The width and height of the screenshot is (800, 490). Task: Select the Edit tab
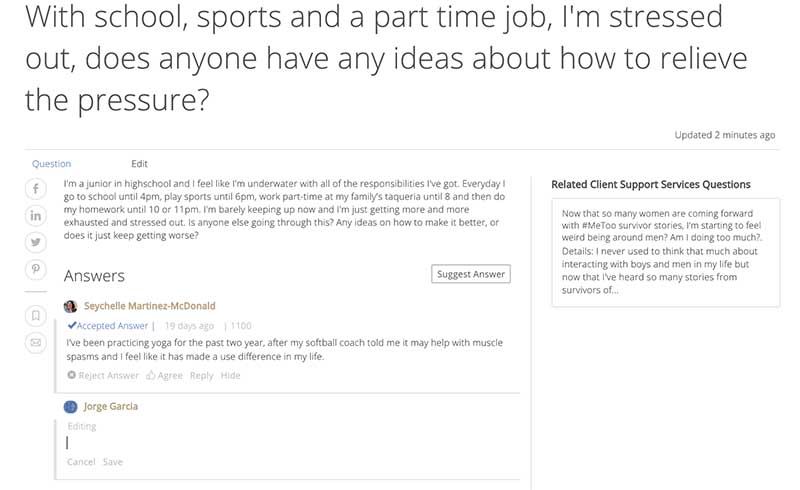[139, 164]
